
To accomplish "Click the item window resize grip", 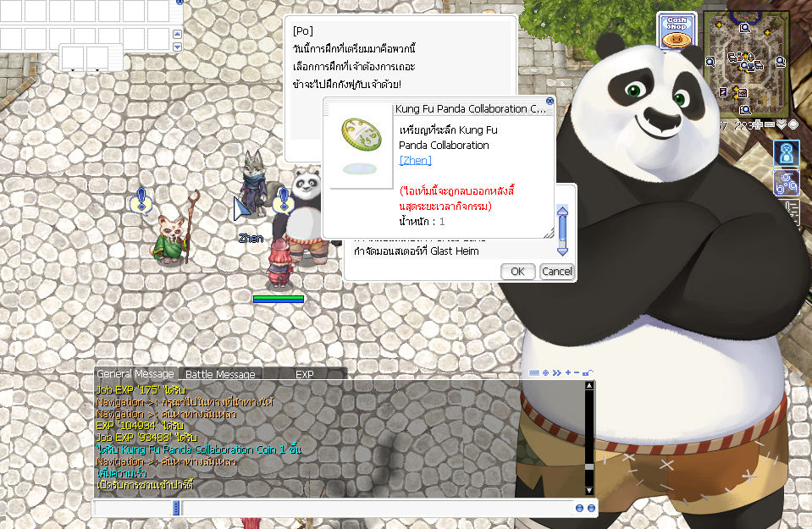I will point(549,234).
